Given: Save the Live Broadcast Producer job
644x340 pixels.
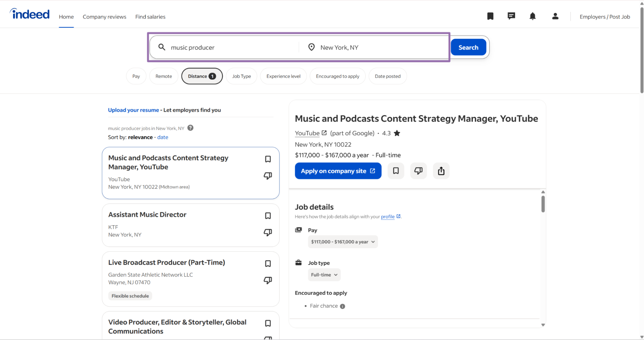Looking at the screenshot, I should click(x=268, y=263).
